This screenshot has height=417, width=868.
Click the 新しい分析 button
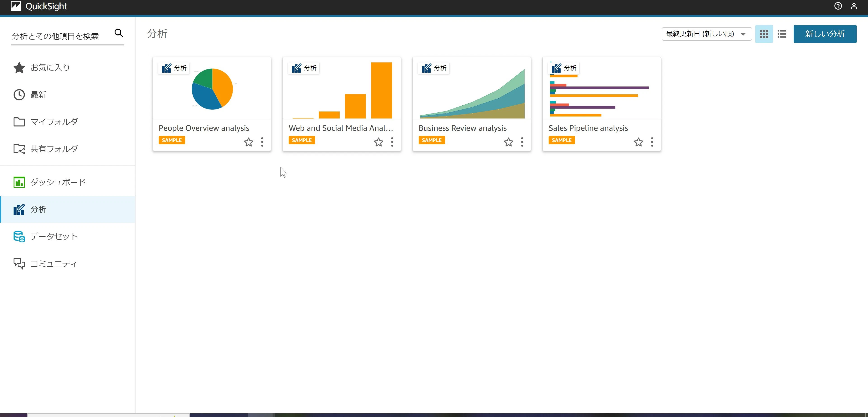825,34
